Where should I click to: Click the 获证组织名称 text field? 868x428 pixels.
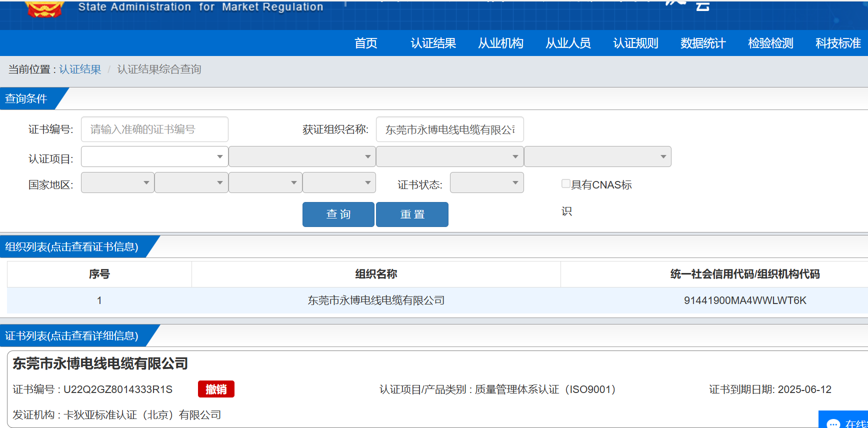pyautogui.click(x=449, y=129)
